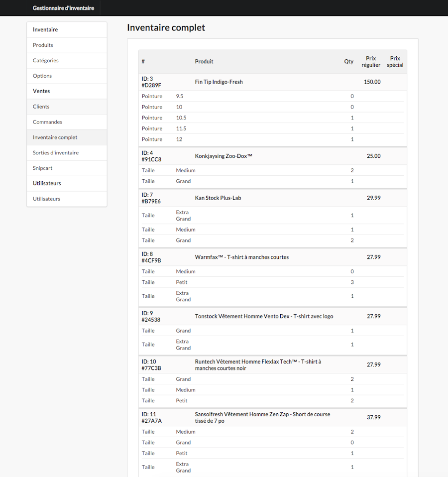Click the ID: 11 #27A7A cell
The image size is (448, 477).
[152, 417]
